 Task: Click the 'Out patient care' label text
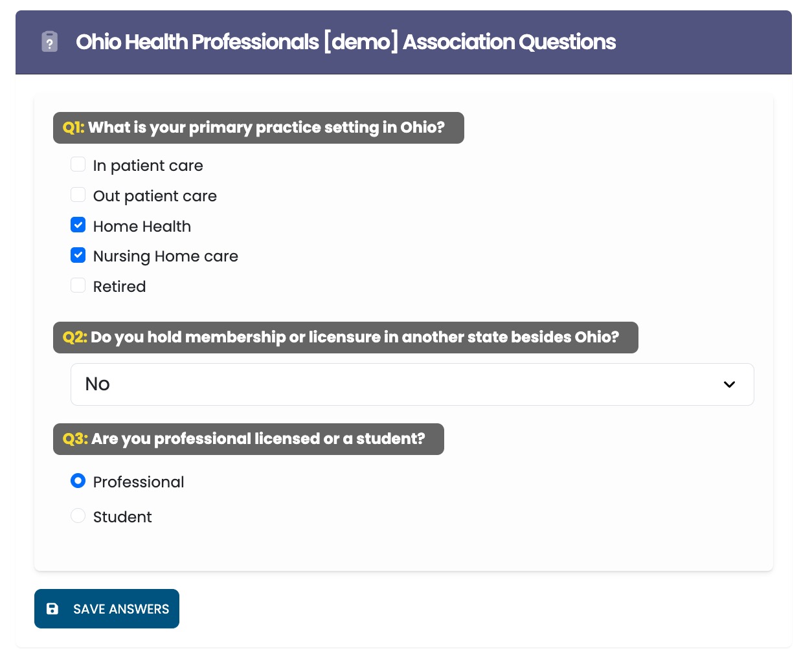coord(155,196)
